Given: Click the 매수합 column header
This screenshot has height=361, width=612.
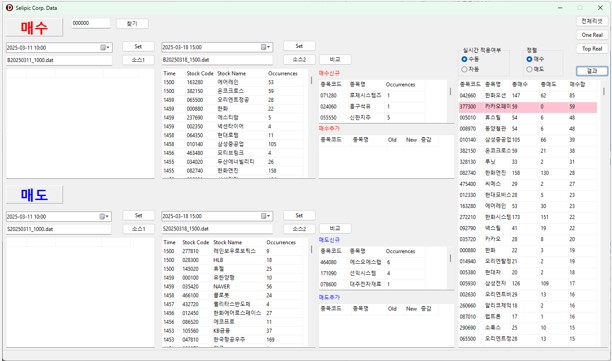Looking at the screenshot, I should click(577, 84).
